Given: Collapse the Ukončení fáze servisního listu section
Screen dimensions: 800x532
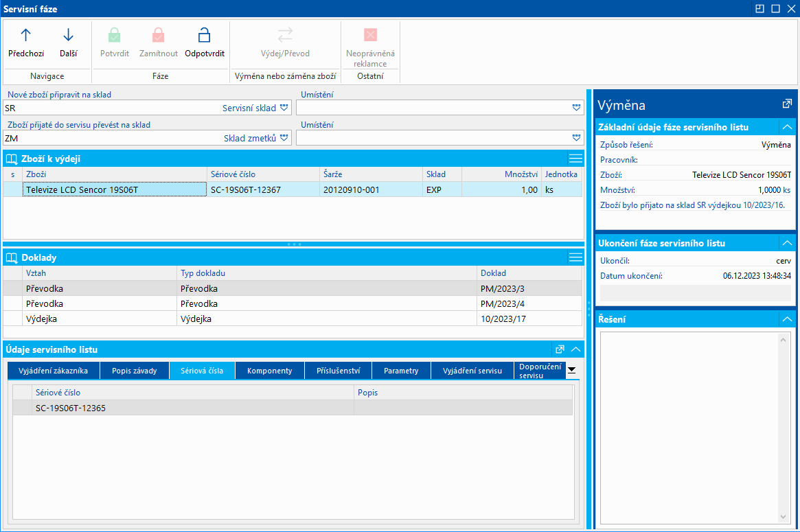Looking at the screenshot, I should [x=787, y=243].
